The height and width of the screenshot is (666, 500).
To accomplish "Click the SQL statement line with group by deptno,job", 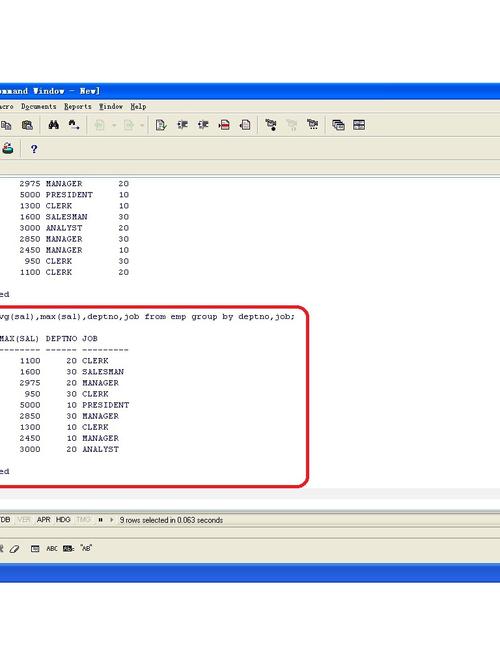I will (x=147, y=316).
